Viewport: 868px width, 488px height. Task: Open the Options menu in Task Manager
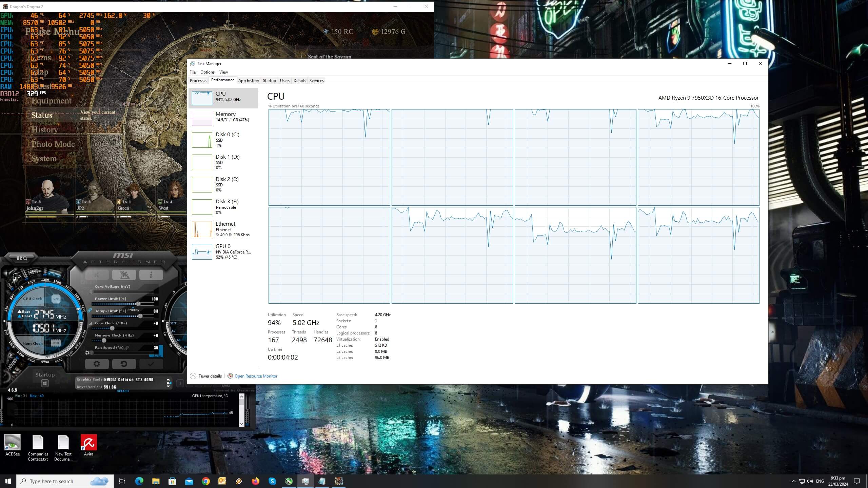point(207,72)
